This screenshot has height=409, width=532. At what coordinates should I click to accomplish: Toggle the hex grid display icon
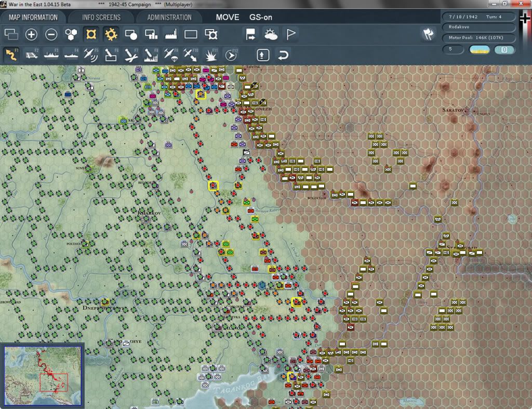click(x=71, y=34)
